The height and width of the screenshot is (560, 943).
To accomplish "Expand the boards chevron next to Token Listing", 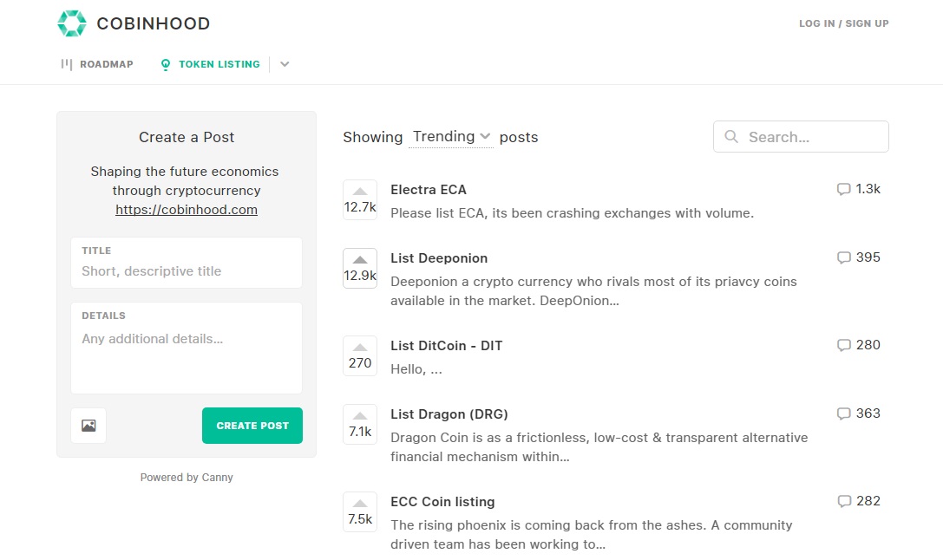I will click(285, 64).
